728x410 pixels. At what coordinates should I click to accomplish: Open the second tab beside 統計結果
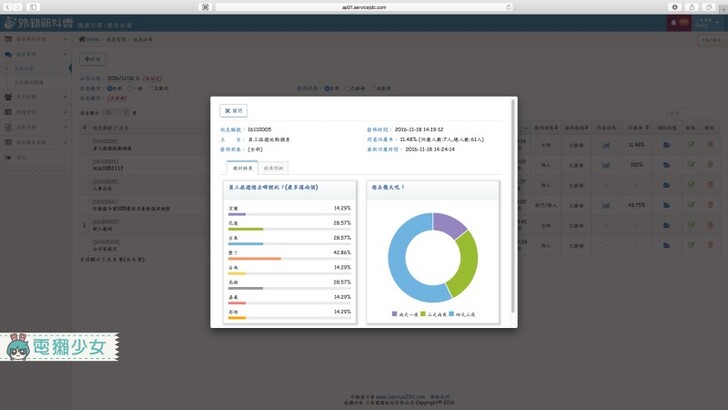(272, 168)
